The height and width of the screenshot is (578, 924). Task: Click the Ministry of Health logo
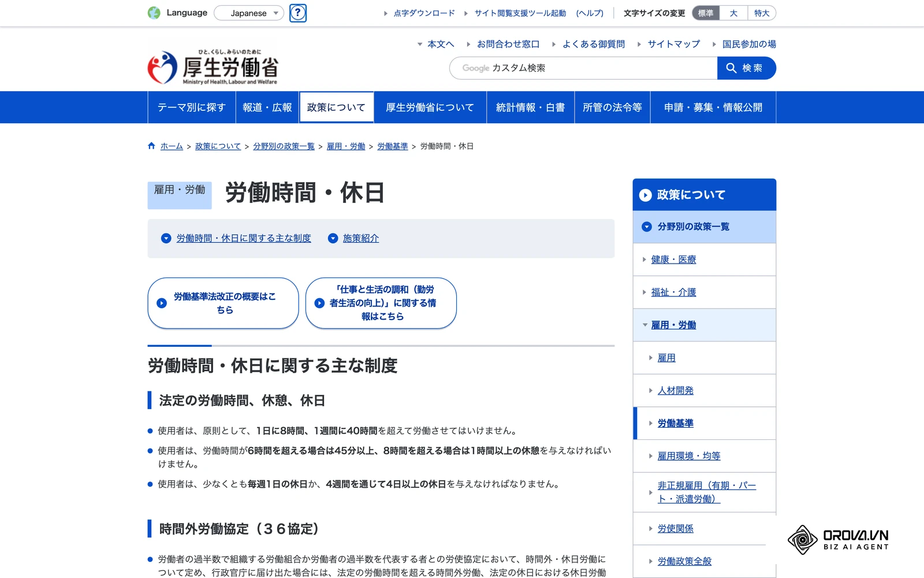click(213, 67)
